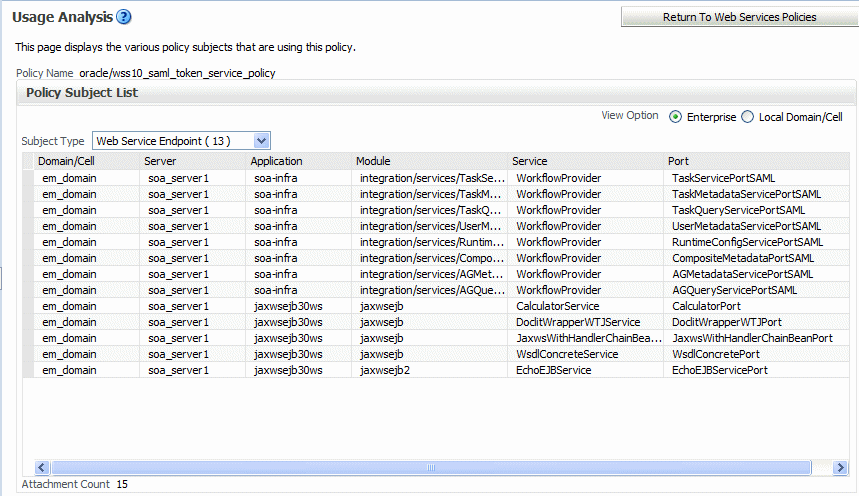Click the integration/services/Compo... module cell

(x=432, y=258)
